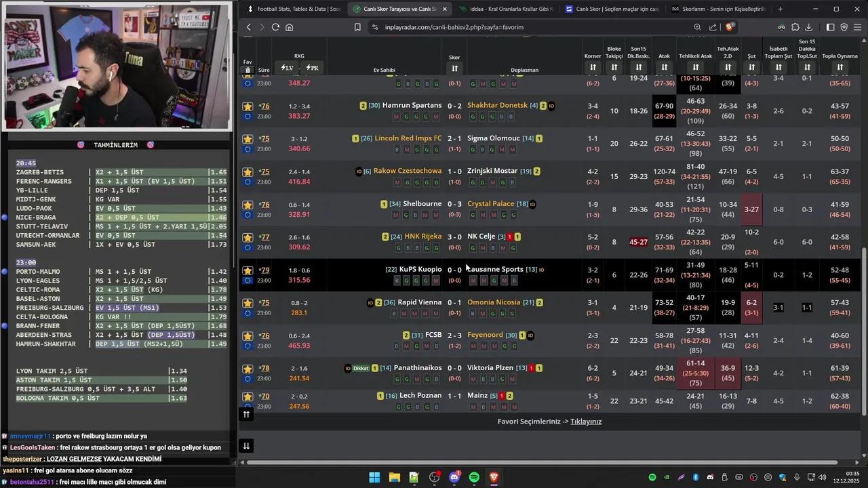This screenshot has height=488, width=868.
Task: Open File Explorer from taskbar
Action: pos(394,477)
